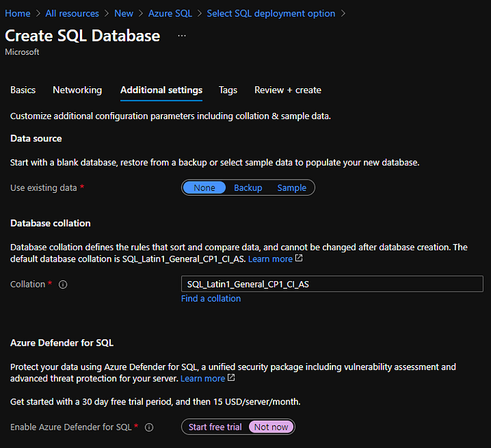Click external link icon after collation Learn more
The height and width of the screenshot is (448, 491).
[299, 258]
